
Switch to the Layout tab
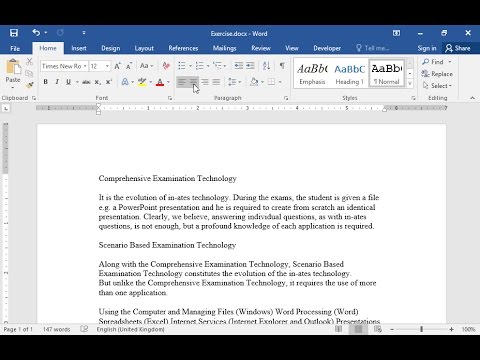[144, 48]
